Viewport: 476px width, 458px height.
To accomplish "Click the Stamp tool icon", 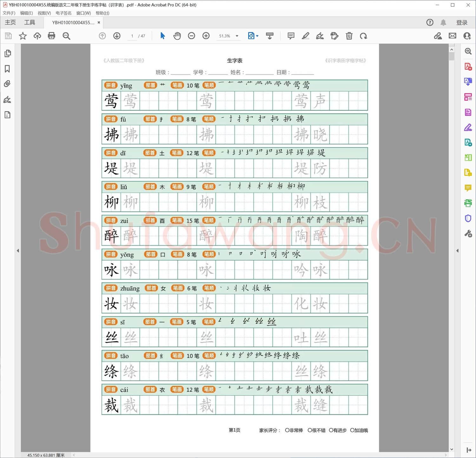I will 334,36.
